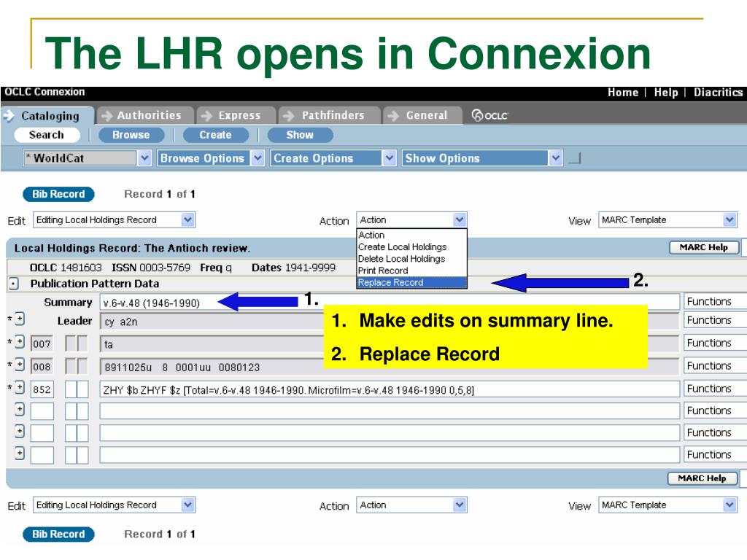Open the Help link in header
The image size is (747, 560).
click(x=665, y=93)
